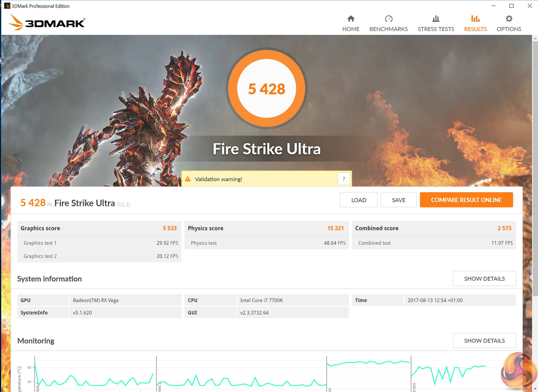Click COMPARE RESULT ONLINE button

point(466,200)
